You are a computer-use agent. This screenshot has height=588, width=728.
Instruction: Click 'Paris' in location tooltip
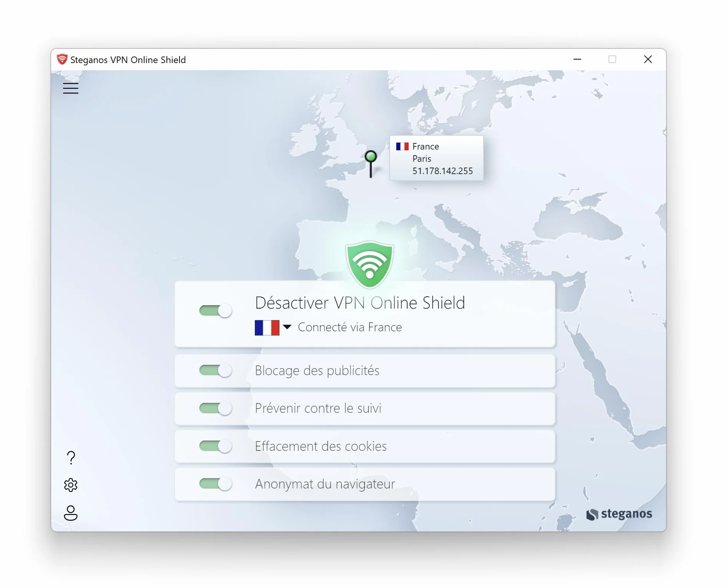(x=422, y=159)
